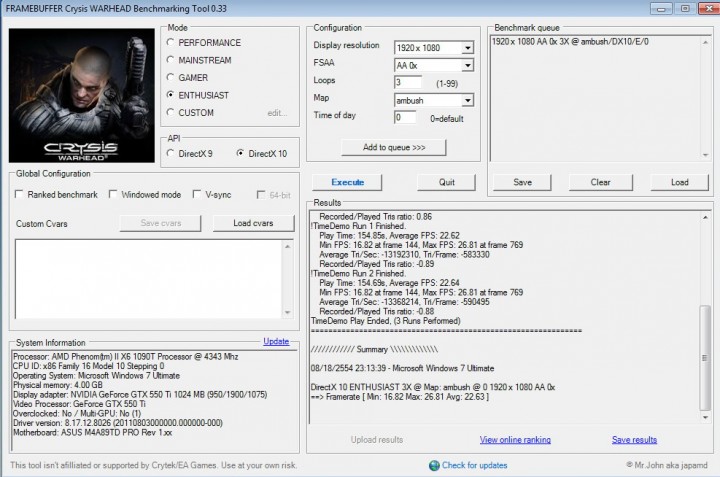Click the Results scrollbar up arrow

pos(705,217)
